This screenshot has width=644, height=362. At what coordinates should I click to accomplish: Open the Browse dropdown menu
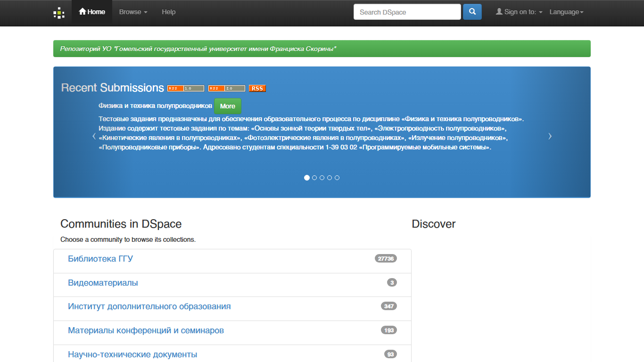pyautogui.click(x=133, y=12)
